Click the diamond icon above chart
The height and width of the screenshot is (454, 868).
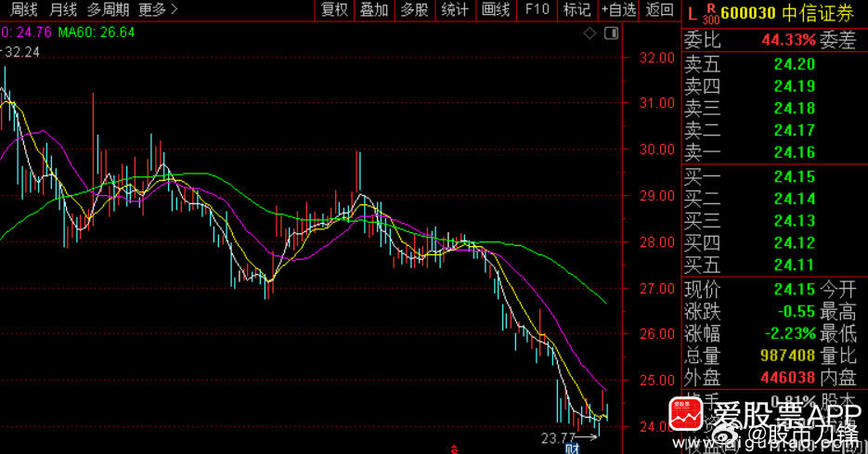pyautogui.click(x=589, y=33)
